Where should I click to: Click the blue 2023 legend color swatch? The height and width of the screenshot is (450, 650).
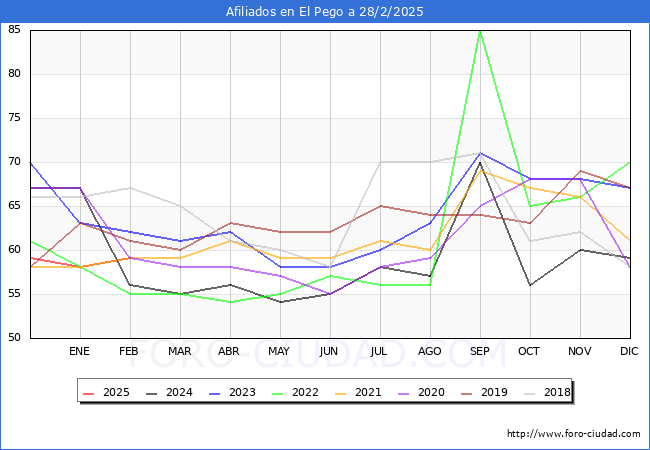pos(215,393)
